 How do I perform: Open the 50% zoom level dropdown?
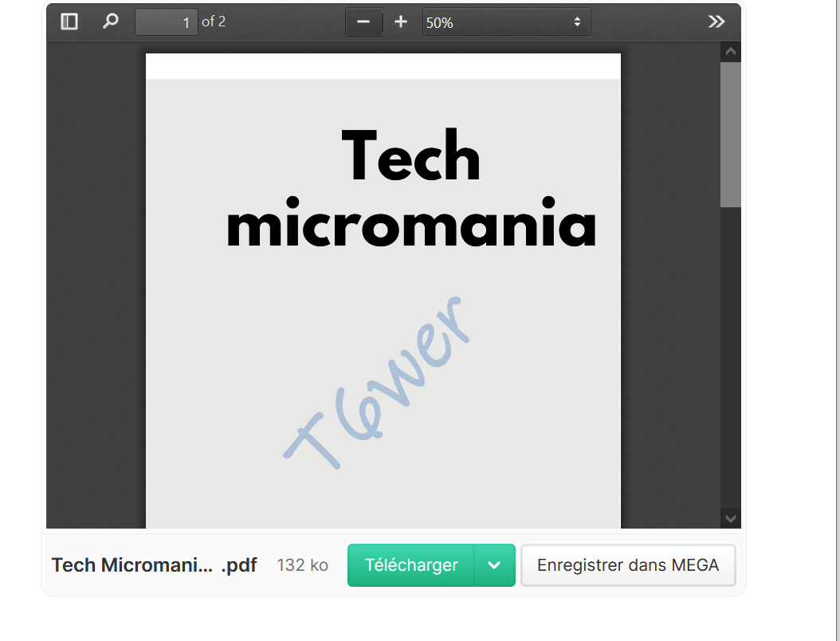tap(506, 22)
